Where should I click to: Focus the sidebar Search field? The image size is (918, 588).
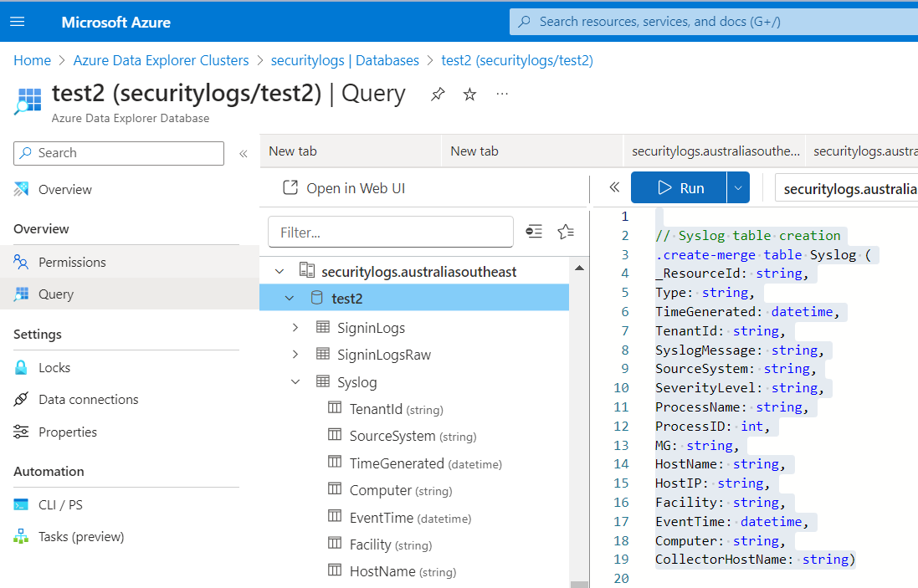119,153
